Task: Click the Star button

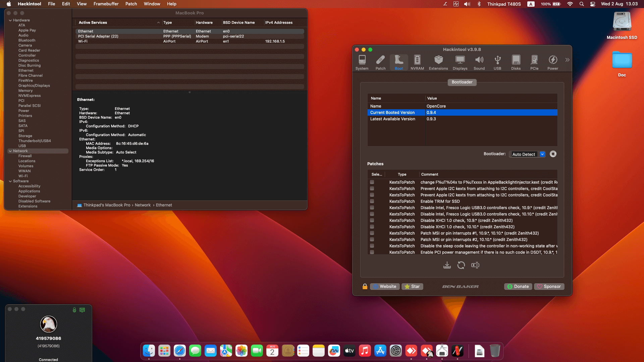Action: pyautogui.click(x=412, y=287)
